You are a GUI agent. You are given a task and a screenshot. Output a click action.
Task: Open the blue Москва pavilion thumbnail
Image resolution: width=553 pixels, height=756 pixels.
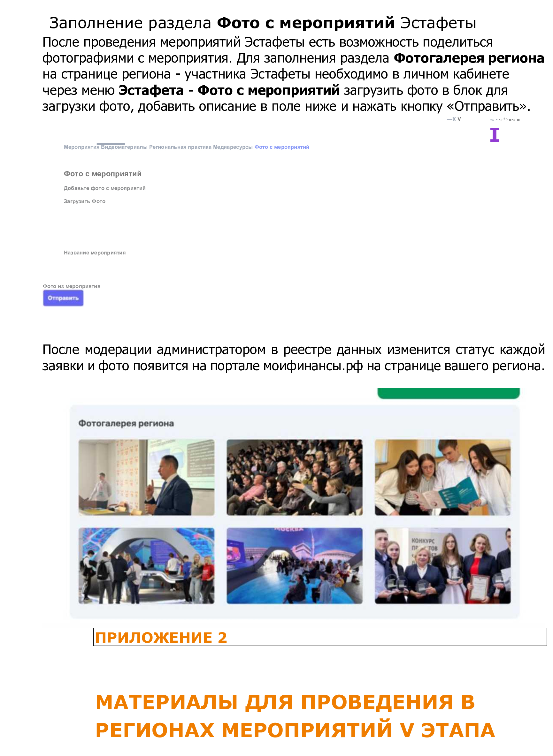(295, 566)
